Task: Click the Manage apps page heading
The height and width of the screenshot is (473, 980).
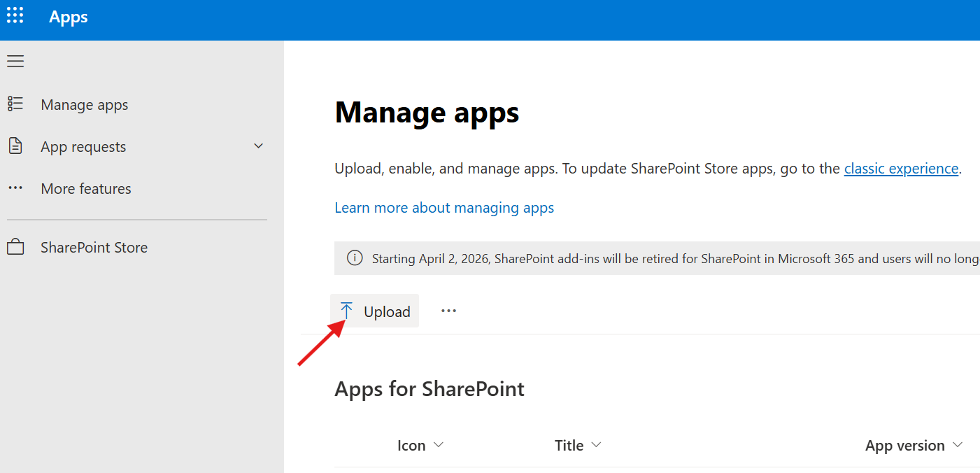Action: (x=427, y=113)
